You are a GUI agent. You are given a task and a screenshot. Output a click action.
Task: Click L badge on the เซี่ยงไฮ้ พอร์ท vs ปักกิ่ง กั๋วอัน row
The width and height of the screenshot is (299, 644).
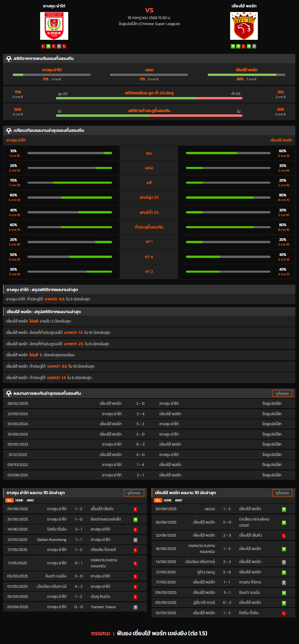(284, 613)
